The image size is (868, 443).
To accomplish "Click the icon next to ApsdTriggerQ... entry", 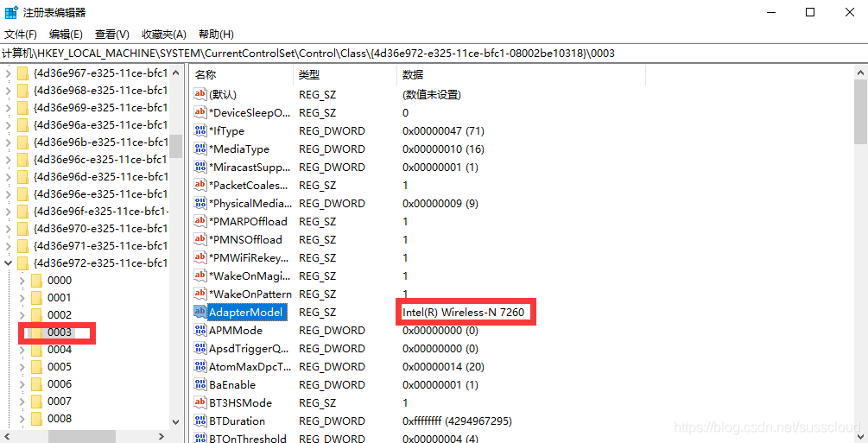I will coord(200,348).
